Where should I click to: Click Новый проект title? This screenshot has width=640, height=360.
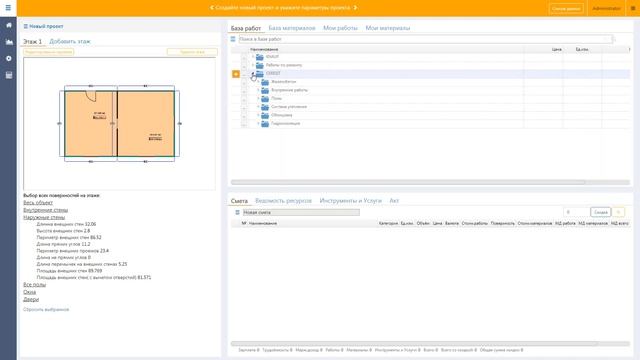click(x=46, y=27)
